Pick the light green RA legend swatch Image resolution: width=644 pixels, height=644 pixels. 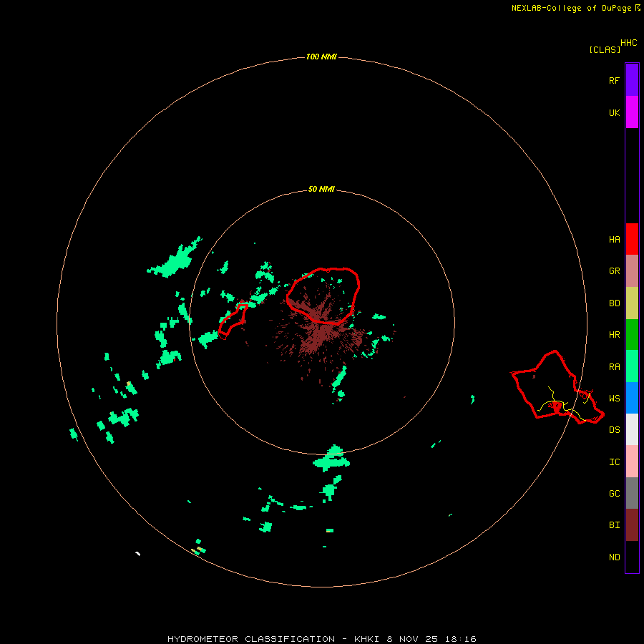(632, 366)
